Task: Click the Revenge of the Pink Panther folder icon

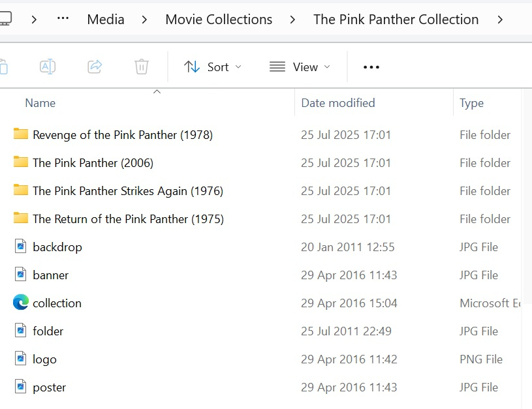Action: tap(21, 134)
